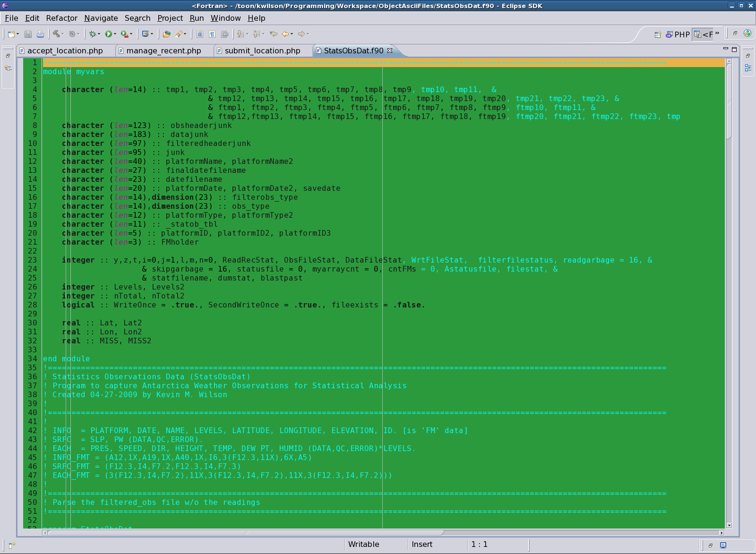The height and width of the screenshot is (554, 756).
Task: Toggle Insert mode in status bar
Action: [x=421, y=544]
